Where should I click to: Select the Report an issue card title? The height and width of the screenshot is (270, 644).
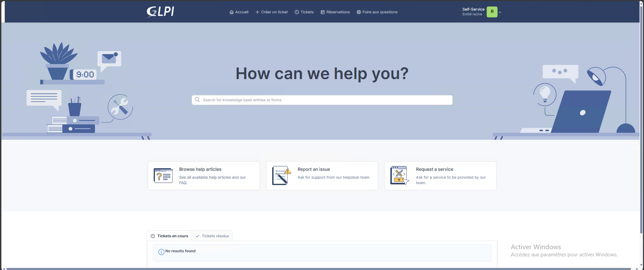314,169
